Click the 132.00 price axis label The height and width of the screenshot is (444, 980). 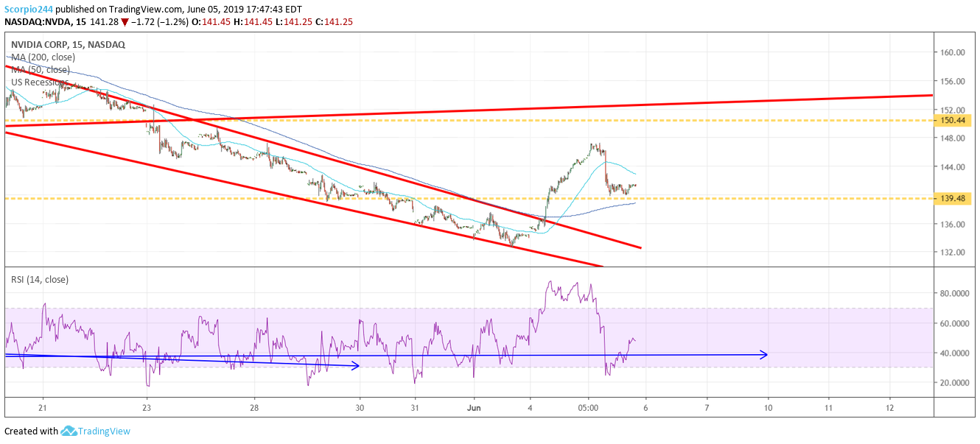tap(952, 252)
